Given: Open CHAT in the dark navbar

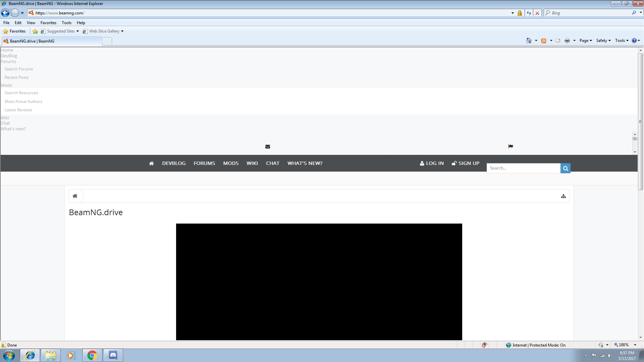Looking at the screenshot, I should click(273, 163).
